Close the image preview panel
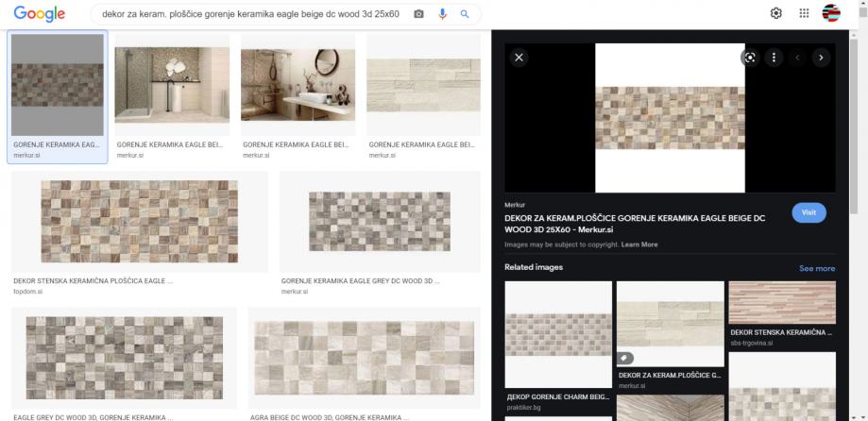868x421 pixels. (519, 58)
